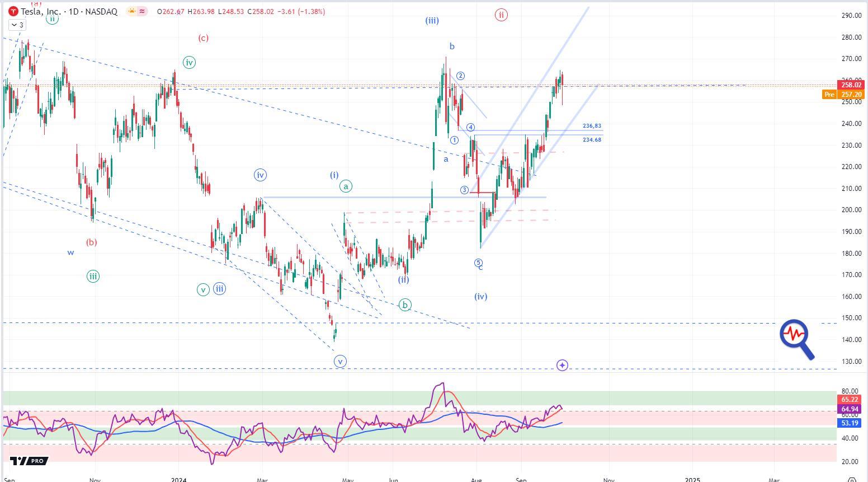Select the blue circled 3 wave label
The image size is (868, 482).
point(464,190)
